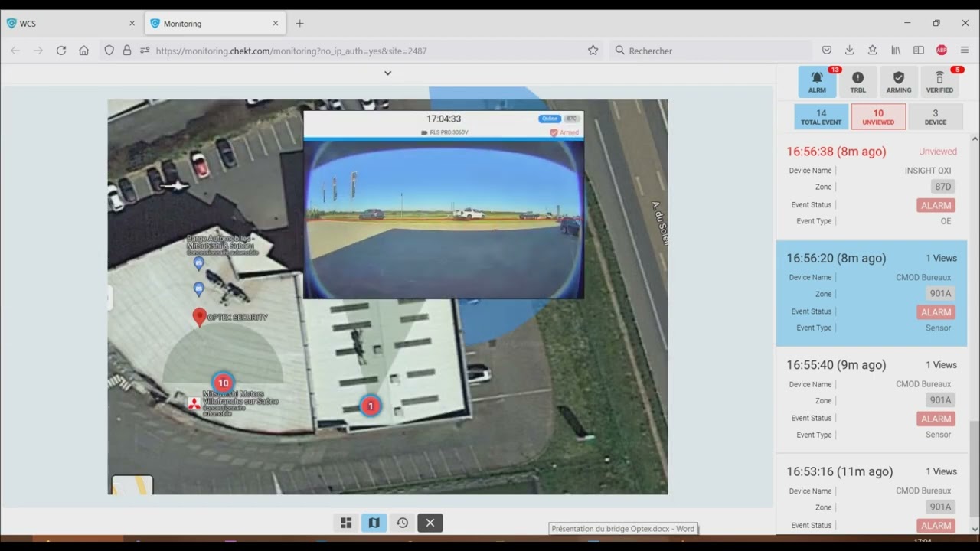Filter events by DEVICE

pyautogui.click(x=936, y=116)
